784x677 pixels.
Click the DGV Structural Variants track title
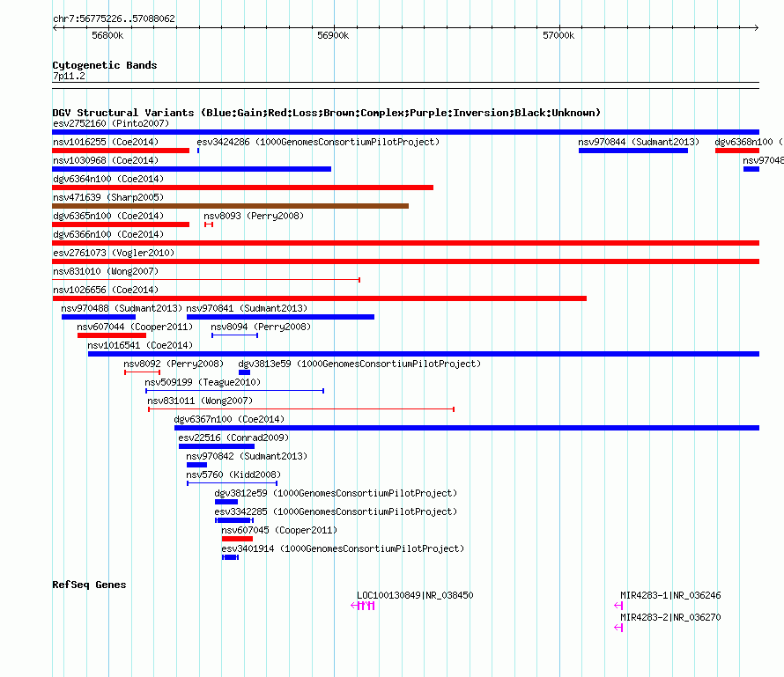[327, 113]
